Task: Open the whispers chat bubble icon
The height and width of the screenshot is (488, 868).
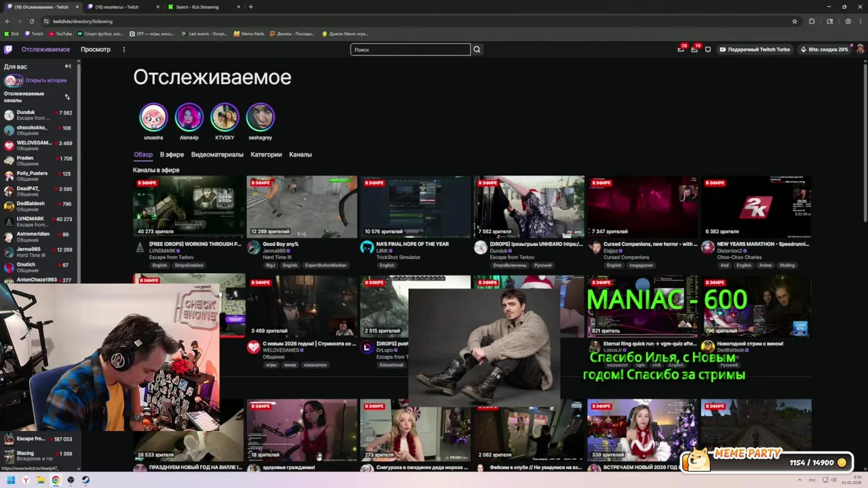Action: pyautogui.click(x=708, y=49)
